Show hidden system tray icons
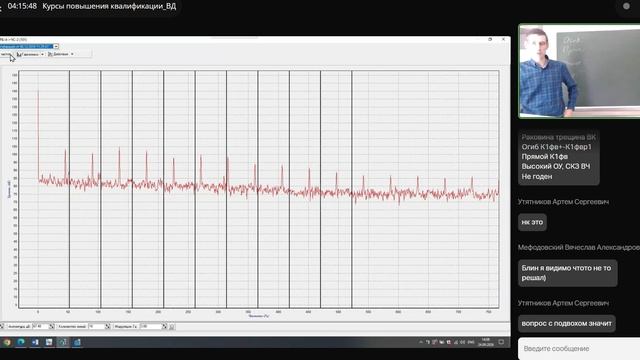The width and height of the screenshot is (640, 360). (421, 342)
